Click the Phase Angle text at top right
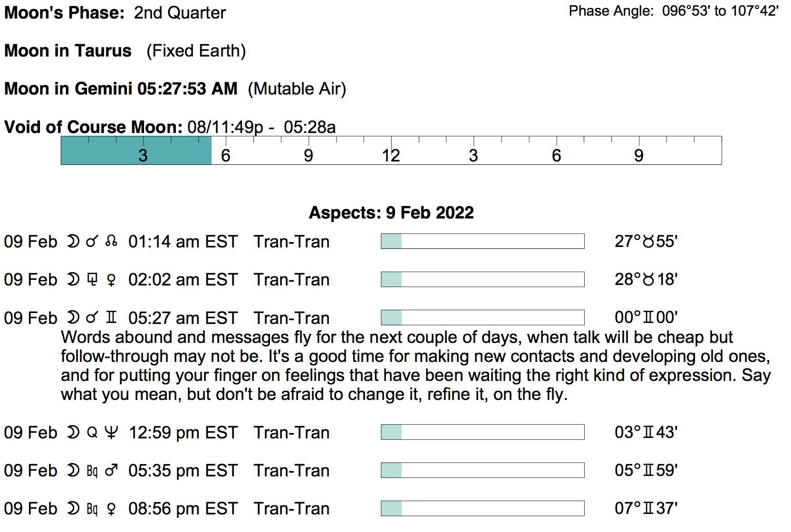Screen dimensions: 791x532 coord(673,11)
